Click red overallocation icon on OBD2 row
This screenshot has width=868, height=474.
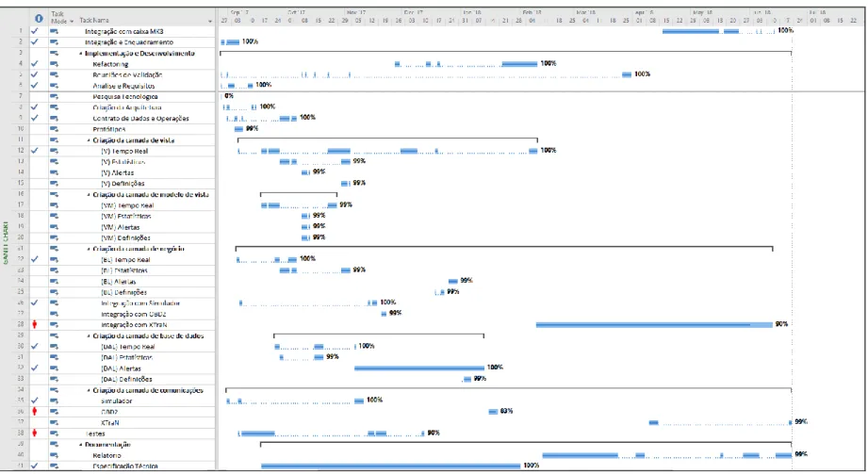34,412
